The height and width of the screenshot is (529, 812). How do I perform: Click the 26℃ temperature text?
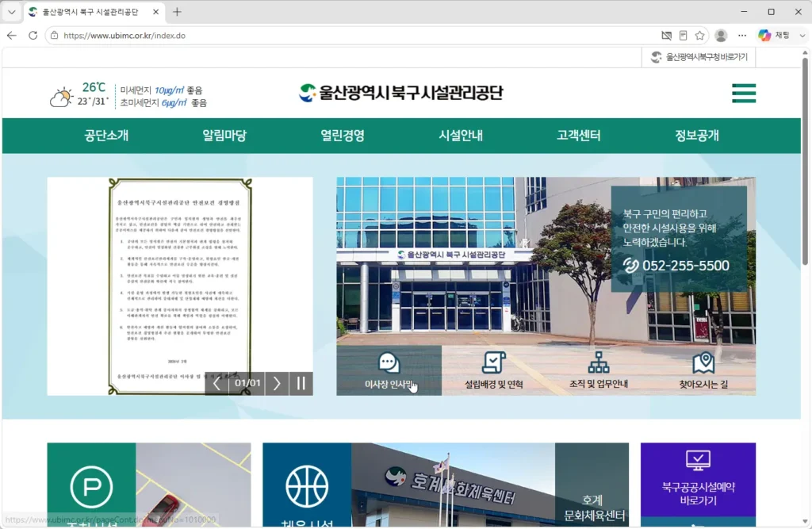[94, 87]
